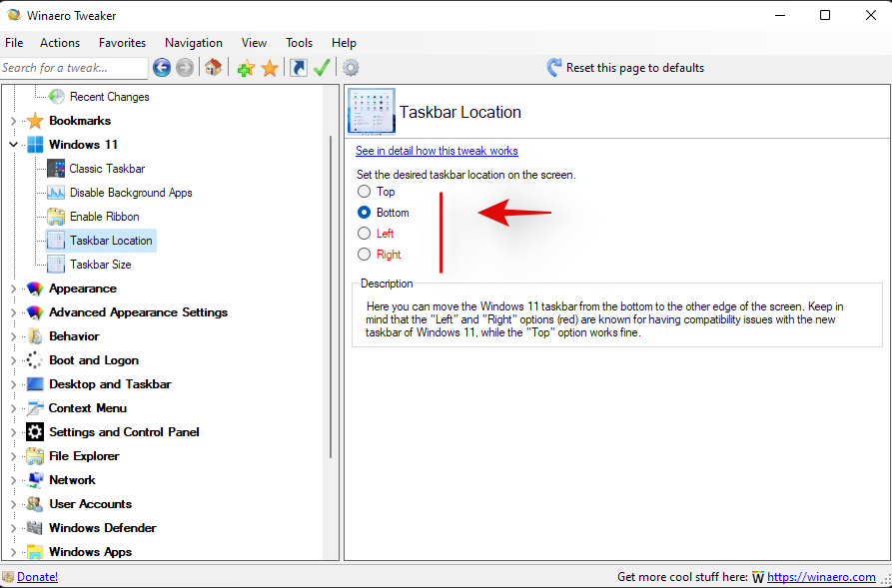Click the Desktop and Taskbar monitor icon
Screen dimensions: 892x588
[x=35, y=384]
